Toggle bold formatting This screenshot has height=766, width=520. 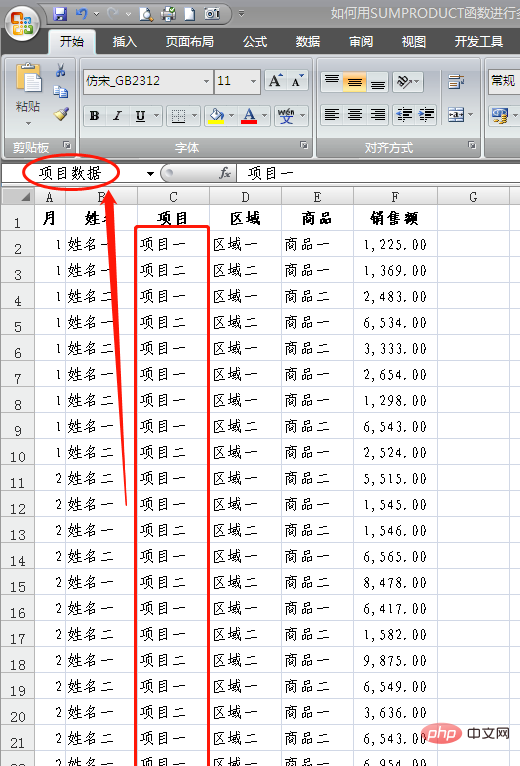point(95,116)
